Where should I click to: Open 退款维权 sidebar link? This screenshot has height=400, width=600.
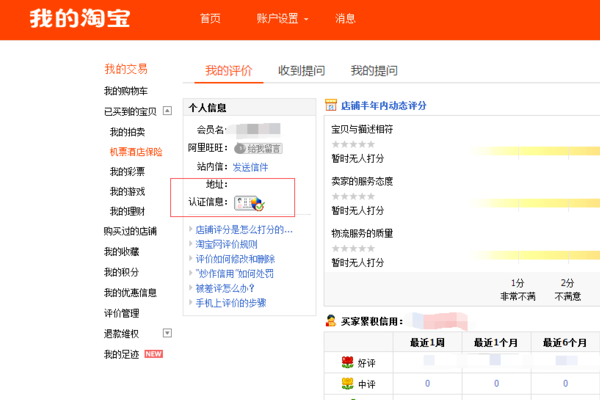(x=121, y=334)
